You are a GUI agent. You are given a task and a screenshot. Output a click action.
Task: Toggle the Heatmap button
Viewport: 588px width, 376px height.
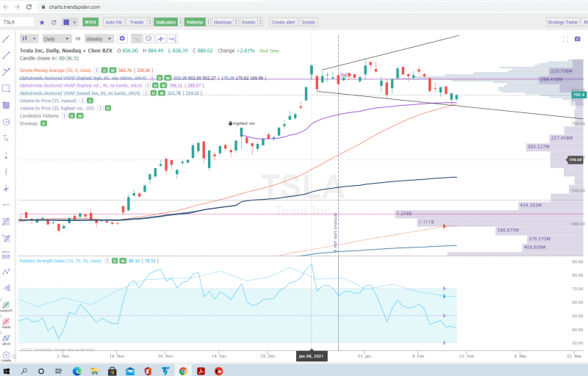(223, 23)
